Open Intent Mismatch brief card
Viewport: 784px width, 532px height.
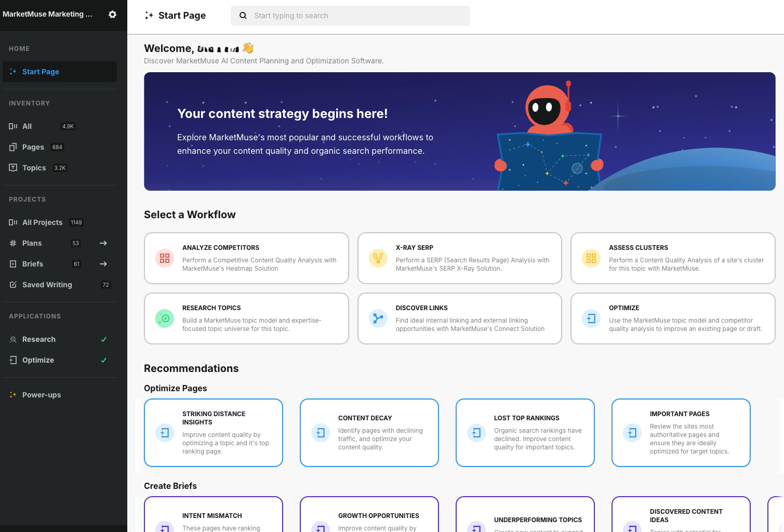click(214, 514)
